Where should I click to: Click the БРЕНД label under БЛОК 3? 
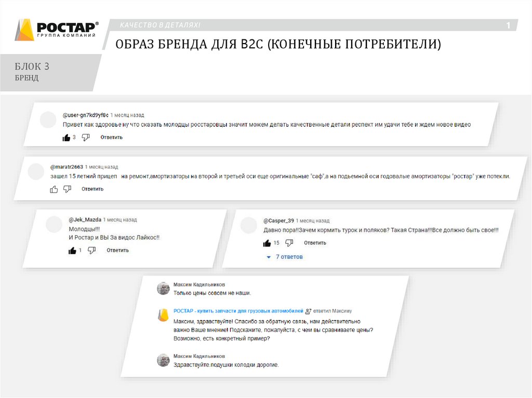click(x=26, y=78)
